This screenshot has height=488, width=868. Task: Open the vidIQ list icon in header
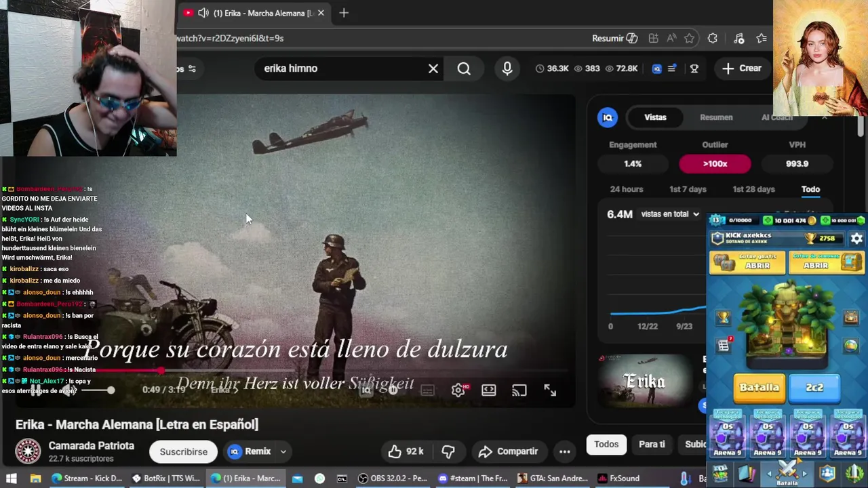point(672,68)
